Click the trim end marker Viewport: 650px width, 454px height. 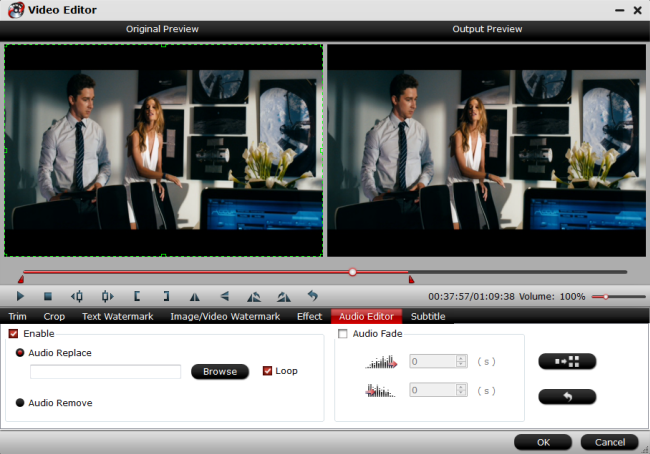pyautogui.click(x=411, y=279)
